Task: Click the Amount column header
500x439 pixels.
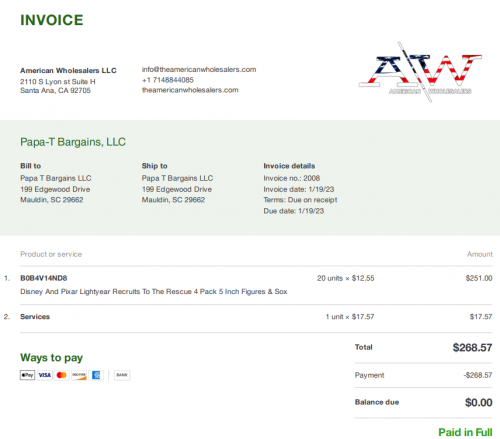Action: point(480,254)
